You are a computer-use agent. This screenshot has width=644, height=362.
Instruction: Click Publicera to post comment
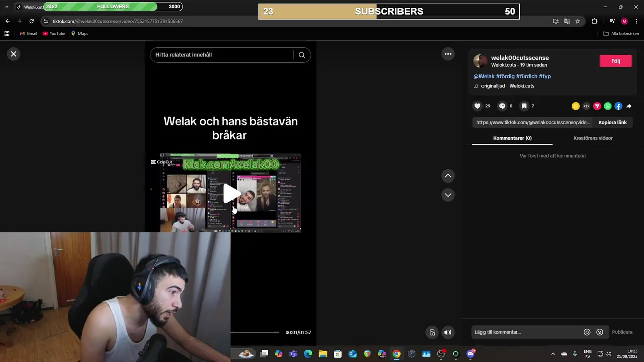(622, 332)
